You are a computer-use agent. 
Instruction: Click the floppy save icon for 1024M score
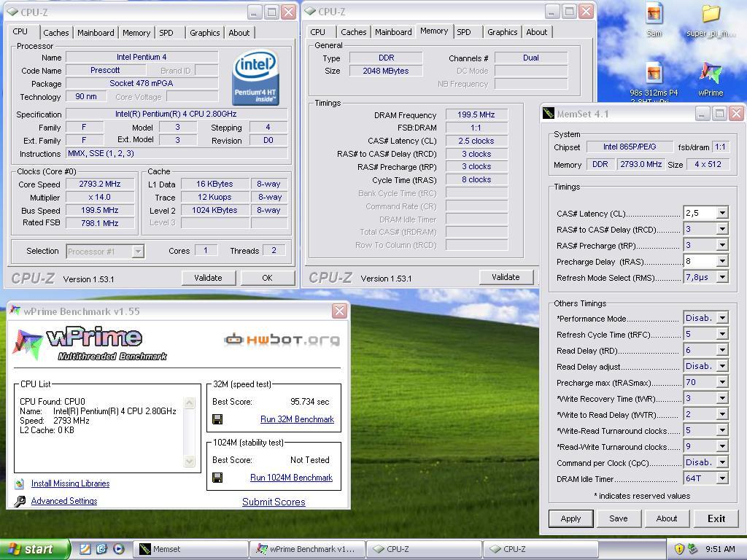pos(217,478)
